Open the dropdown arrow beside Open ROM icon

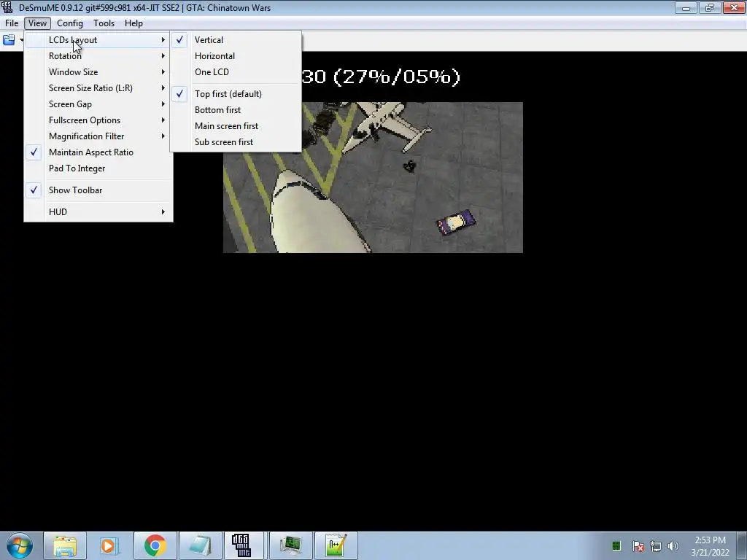pyautogui.click(x=21, y=40)
